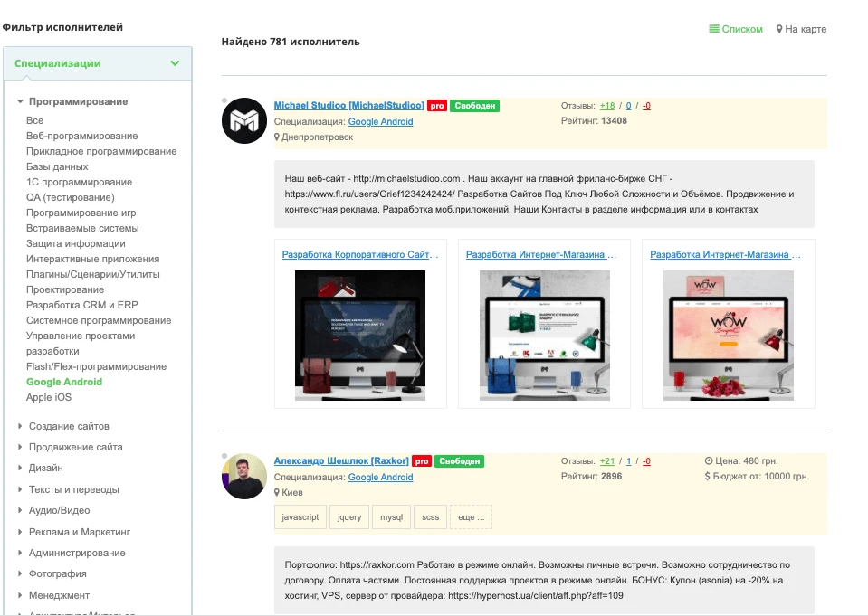Image resolution: width=868 pixels, height=616 pixels.
Task: Select Управление проектами разработки specialization
Action: [x=81, y=343]
